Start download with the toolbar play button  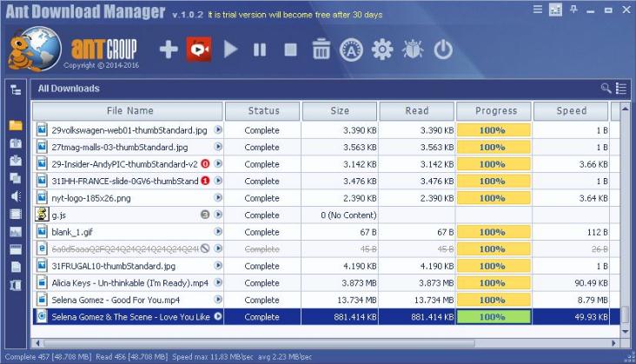230,50
